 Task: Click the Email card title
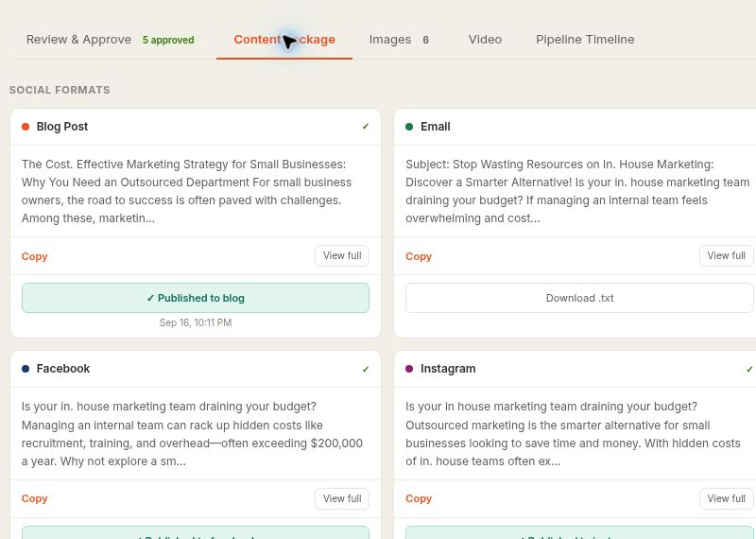(436, 127)
